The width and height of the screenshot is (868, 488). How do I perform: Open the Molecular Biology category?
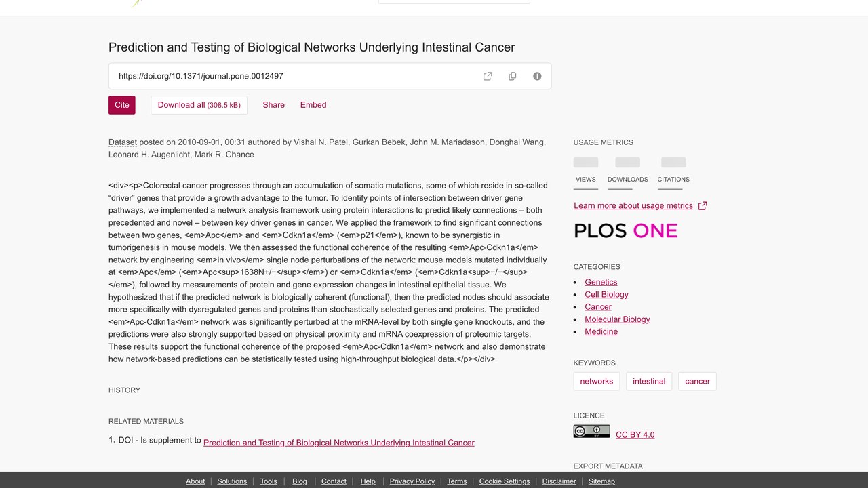pos(617,319)
